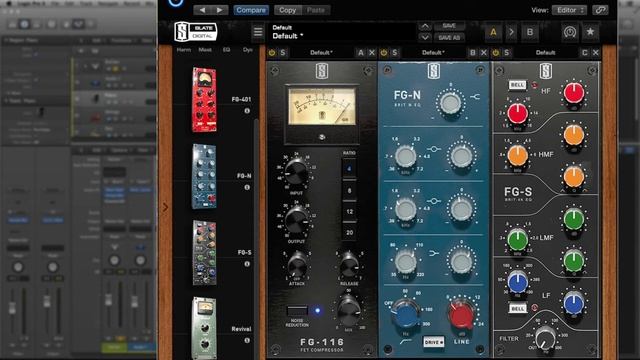This screenshot has width=640, height=360.
Task: Click the FG-116 MIX knob
Action: [348, 311]
